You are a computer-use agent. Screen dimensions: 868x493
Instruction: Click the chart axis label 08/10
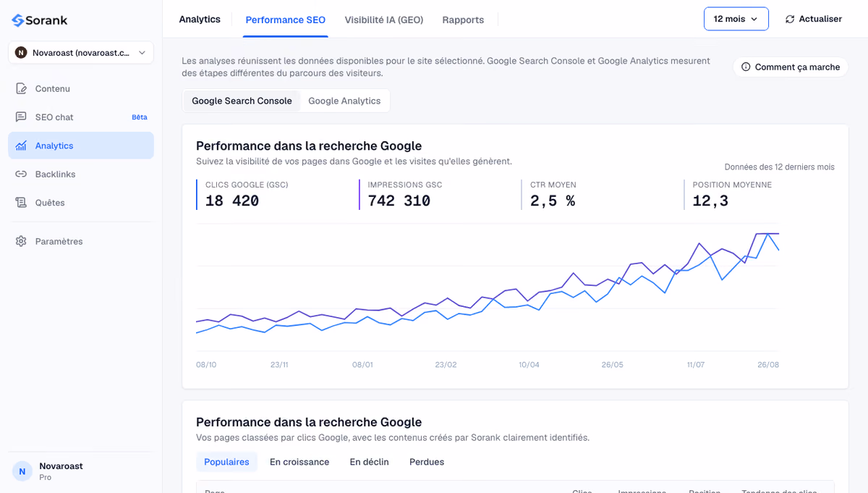pyautogui.click(x=206, y=365)
